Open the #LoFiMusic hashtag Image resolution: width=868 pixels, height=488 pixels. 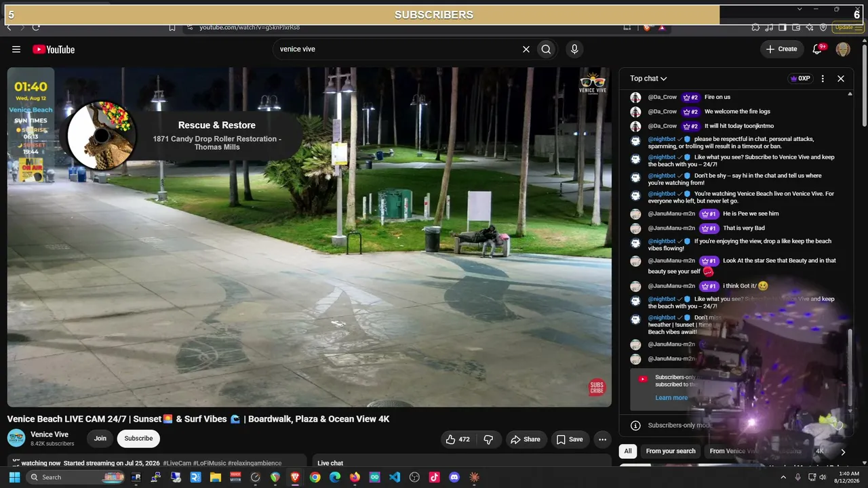(210, 464)
